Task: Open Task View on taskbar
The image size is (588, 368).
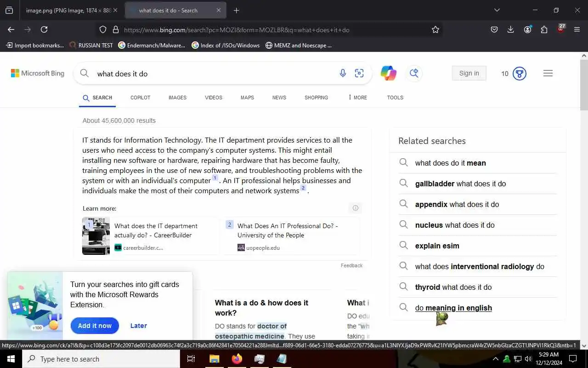Action: [x=191, y=359]
